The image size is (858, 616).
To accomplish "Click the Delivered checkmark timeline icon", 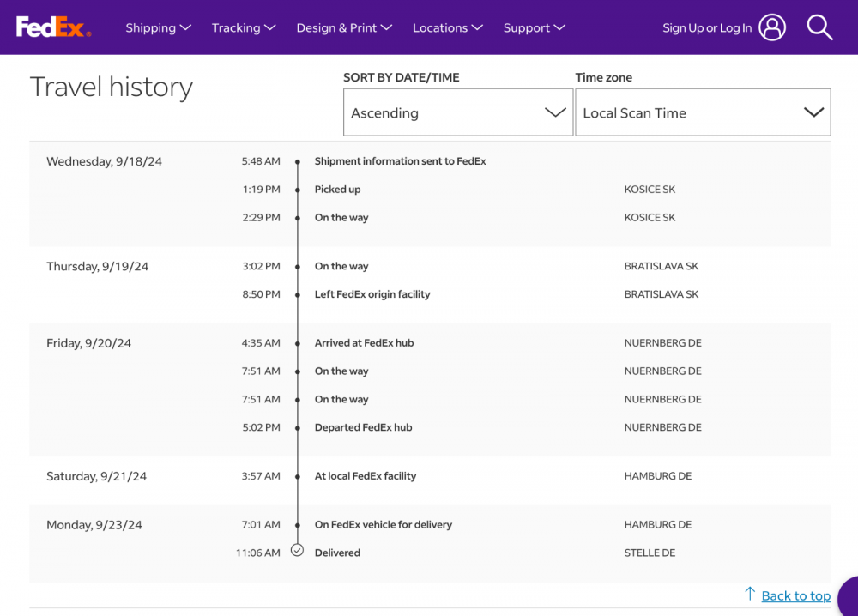I will [x=298, y=551].
